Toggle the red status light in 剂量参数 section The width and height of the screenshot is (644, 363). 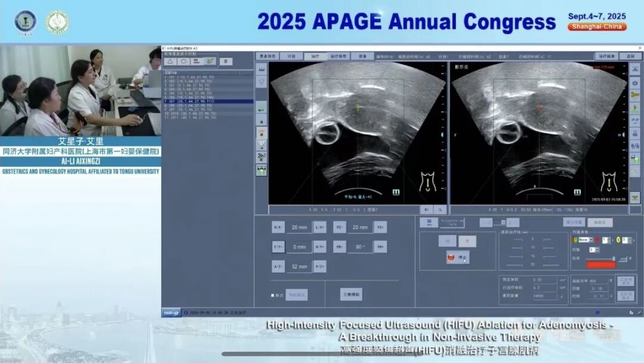[x=597, y=240]
